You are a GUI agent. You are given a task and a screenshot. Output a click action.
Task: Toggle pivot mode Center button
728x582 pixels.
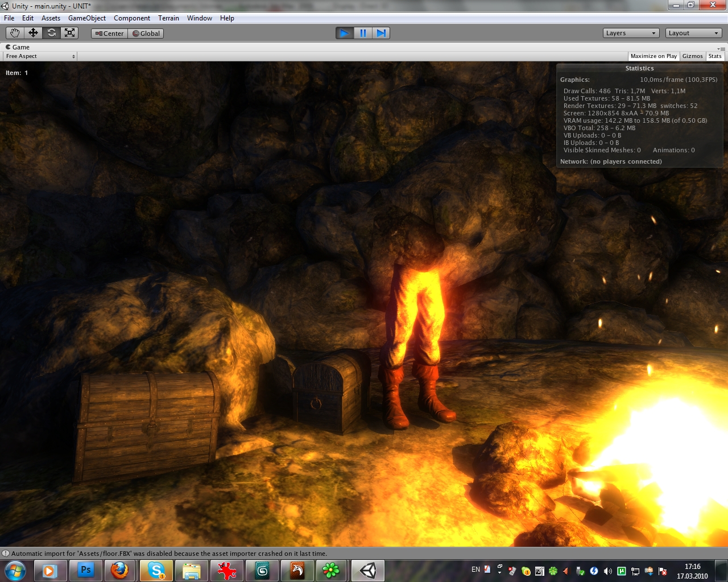(109, 34)
